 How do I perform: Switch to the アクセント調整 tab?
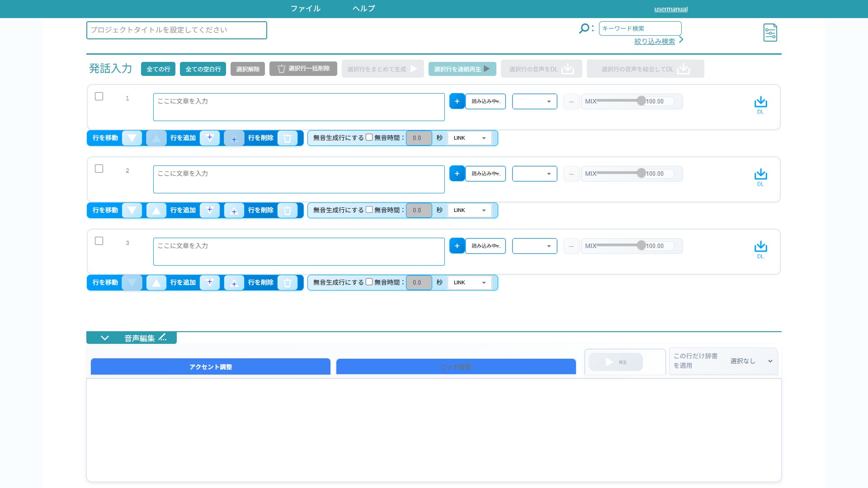coord(210,367)
